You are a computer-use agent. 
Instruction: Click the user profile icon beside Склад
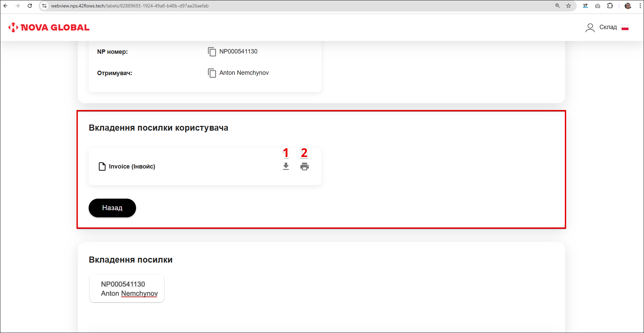coord(590,27)
